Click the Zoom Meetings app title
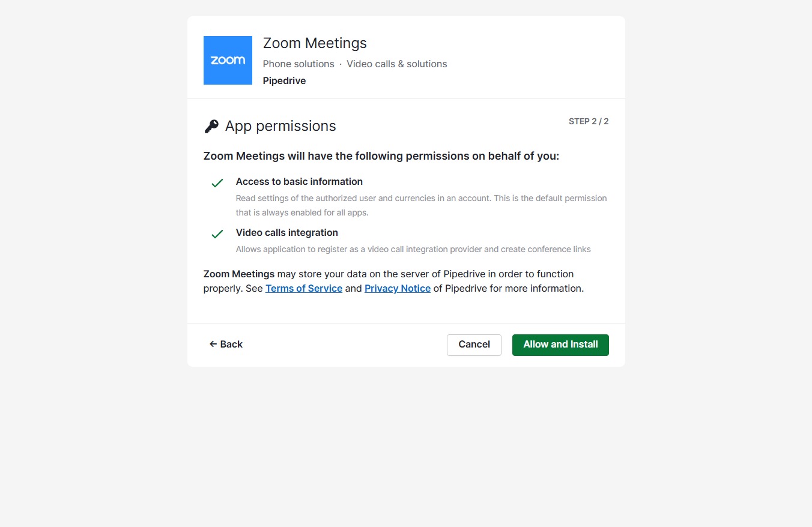The width and height of the screenshot is (812, 527). (315, 43)
